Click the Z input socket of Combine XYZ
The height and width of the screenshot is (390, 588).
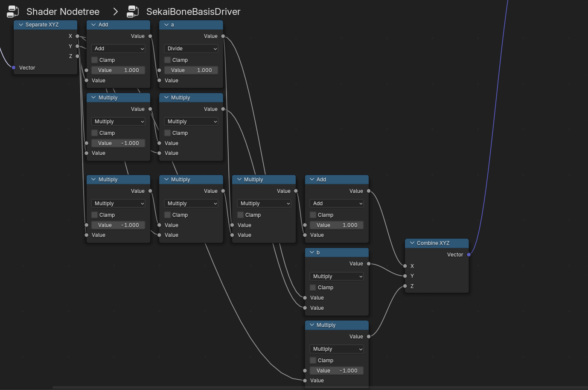(x=405, y=286)
